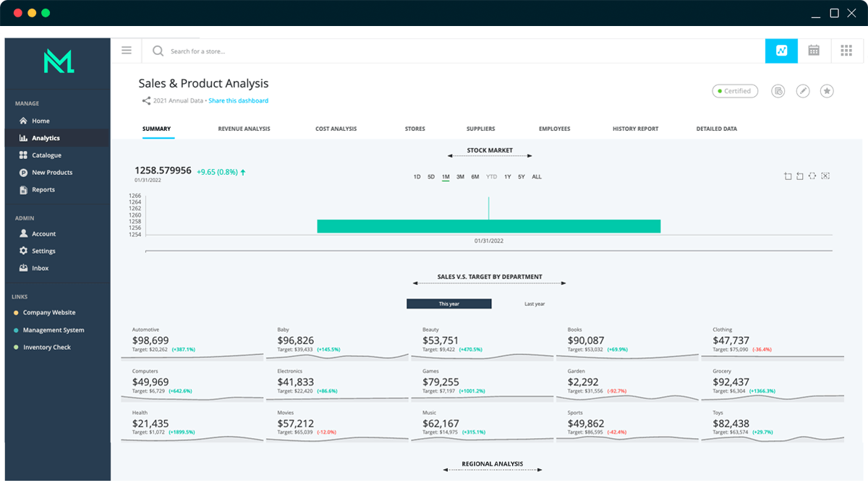Viewport: 868px width, 488px height.
Task: Click the share icon beside 2021 Annual Data
Action: pos(146,101)
